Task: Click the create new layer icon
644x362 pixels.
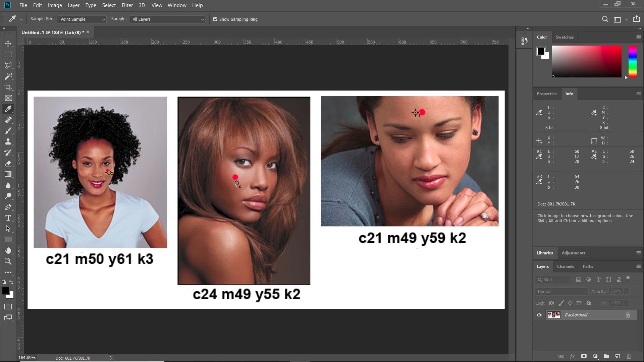Action: coord(618,356)
